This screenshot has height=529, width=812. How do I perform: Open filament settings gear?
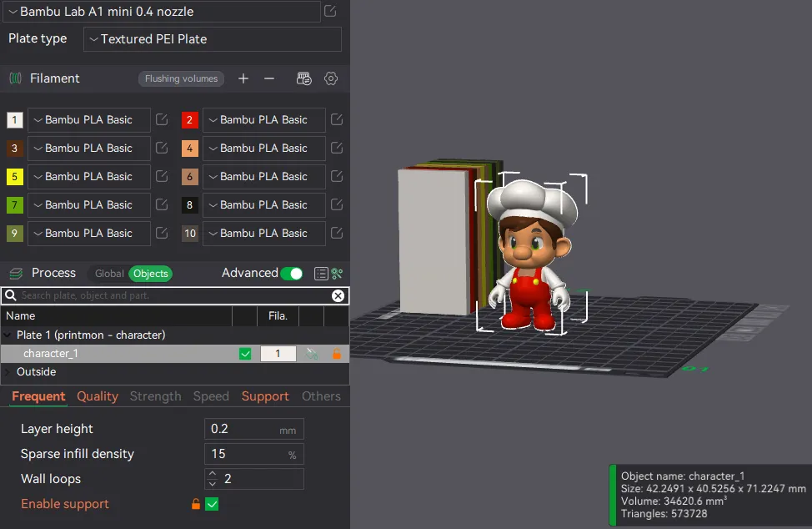pos(331,78)
